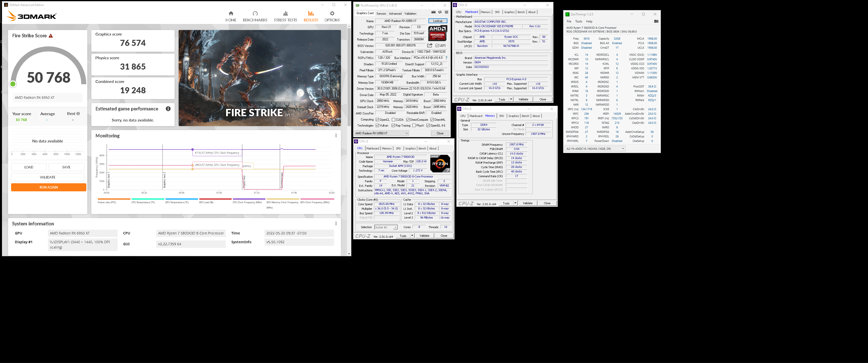
Task: Click the GPU-Z Lookup button
Action: pos(438,21)
